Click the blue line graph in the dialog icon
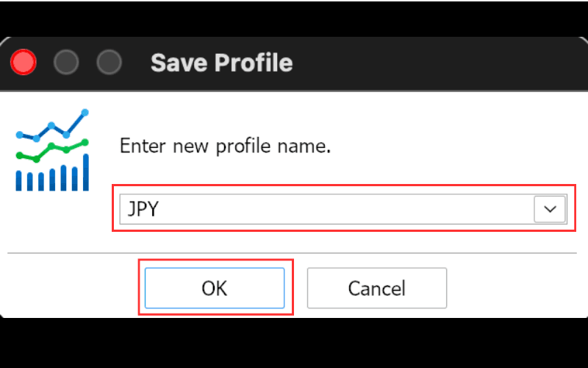588x368 pixels. (52, 126)
